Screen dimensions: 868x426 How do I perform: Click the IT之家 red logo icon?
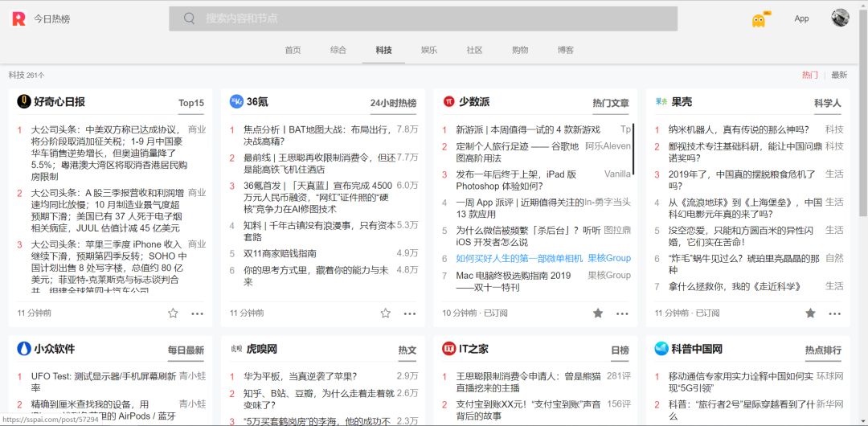[x=449, y=349]
